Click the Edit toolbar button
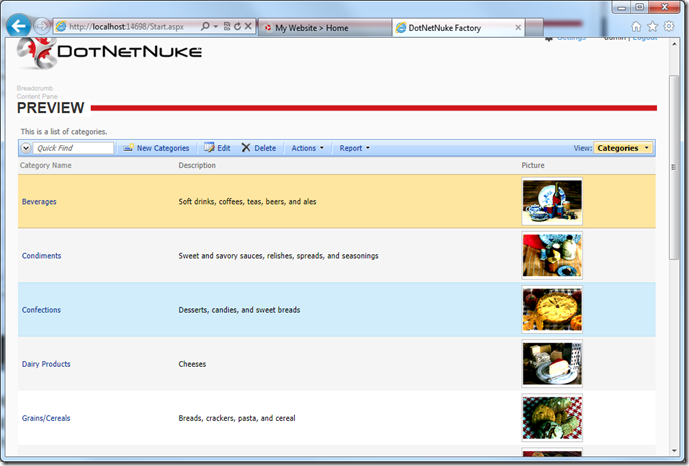 click(x=217, y=148)
